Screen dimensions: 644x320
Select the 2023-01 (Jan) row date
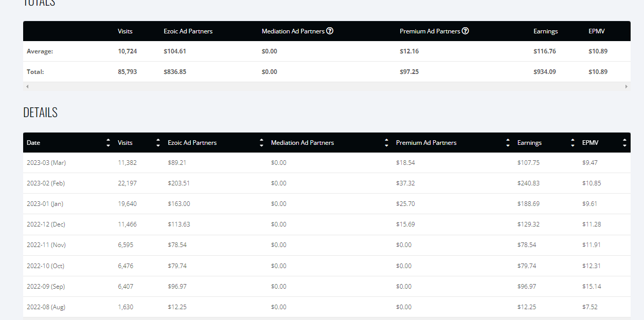coord(45,203)
